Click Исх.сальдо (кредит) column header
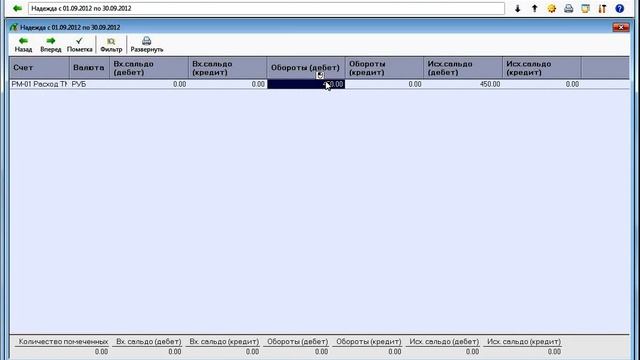This screenshot has width=640, height=360. coord(542,68)
